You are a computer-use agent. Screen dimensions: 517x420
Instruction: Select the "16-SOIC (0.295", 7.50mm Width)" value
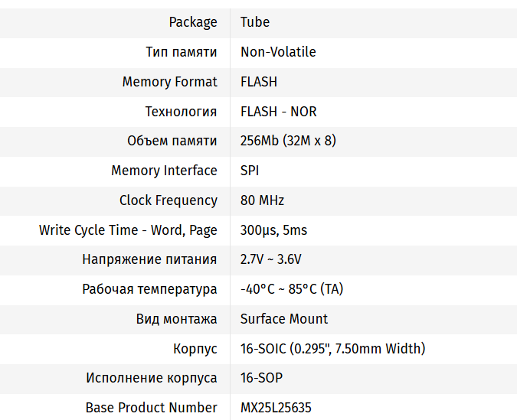tap(332, 349)
